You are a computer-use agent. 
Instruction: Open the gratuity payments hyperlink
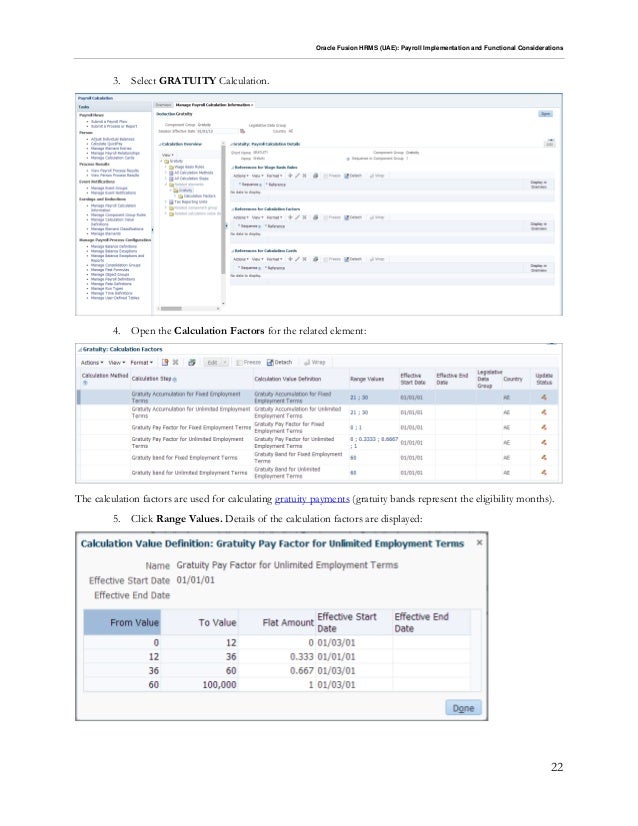click(x=312, y=498)
